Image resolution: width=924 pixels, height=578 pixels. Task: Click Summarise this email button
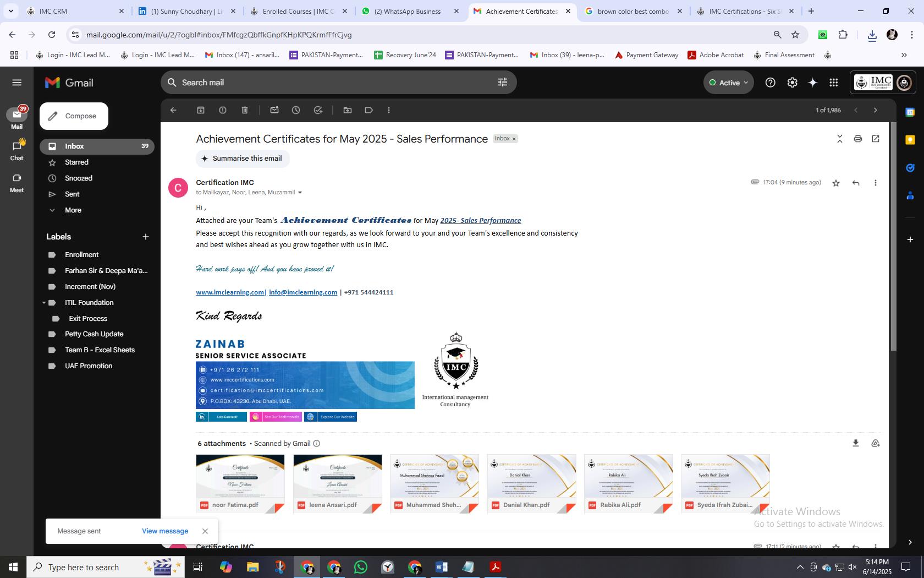click(243, 159)
